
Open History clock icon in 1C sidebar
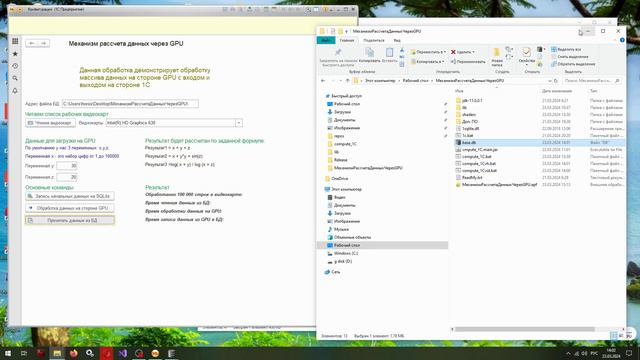click(x=15, y=66)
